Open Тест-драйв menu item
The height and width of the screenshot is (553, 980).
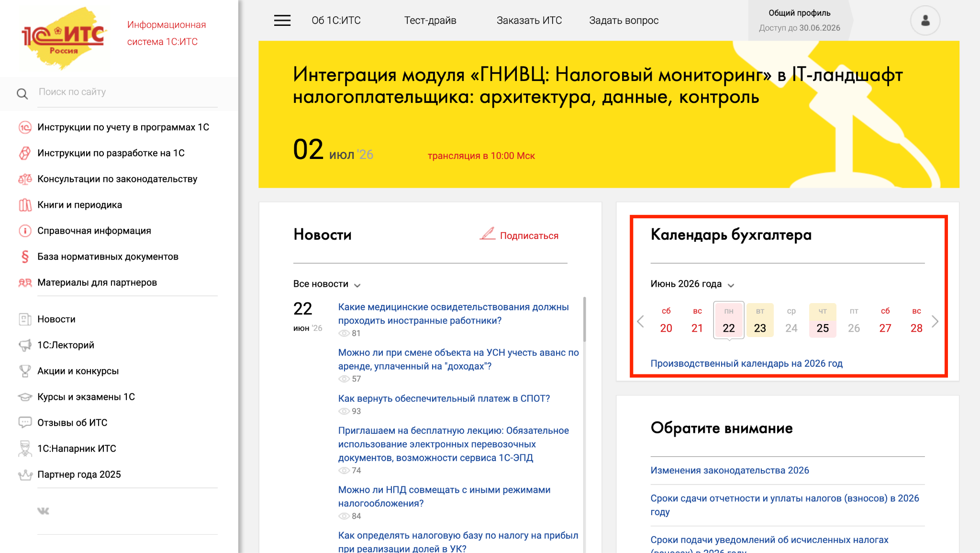(x=430, y=21)
